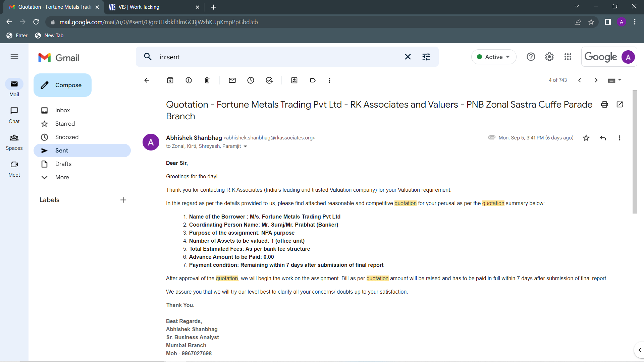Image resolution: width=644 pixels, height=362 pixels.
Task: Go to the newer email
Action: [580, 80]
